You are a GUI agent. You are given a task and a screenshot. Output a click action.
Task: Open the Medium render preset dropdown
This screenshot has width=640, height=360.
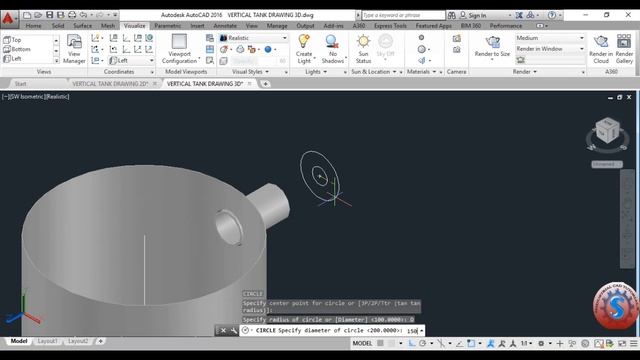coord(549,38)
